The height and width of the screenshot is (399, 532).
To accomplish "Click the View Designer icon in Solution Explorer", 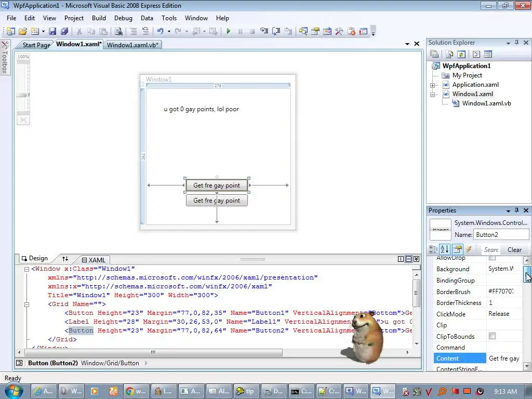I will 488,54.
